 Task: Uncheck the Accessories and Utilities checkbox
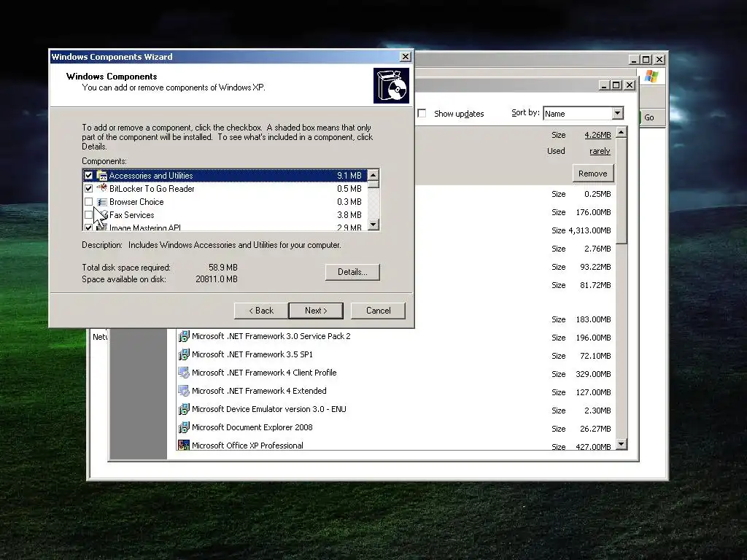click(88, 175)
